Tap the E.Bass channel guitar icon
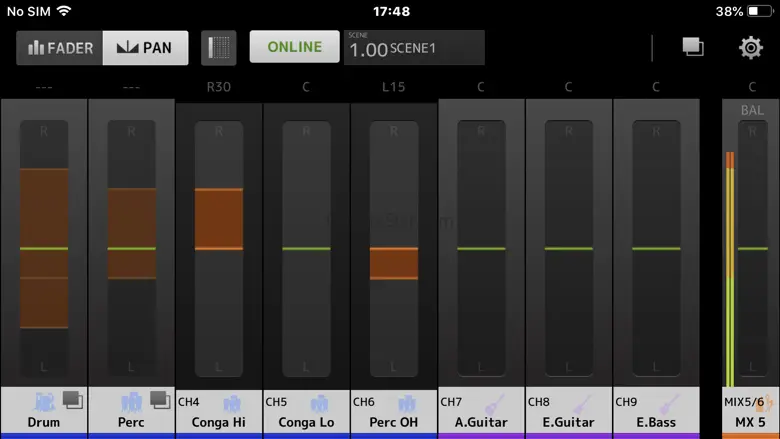 coord(669,404)
